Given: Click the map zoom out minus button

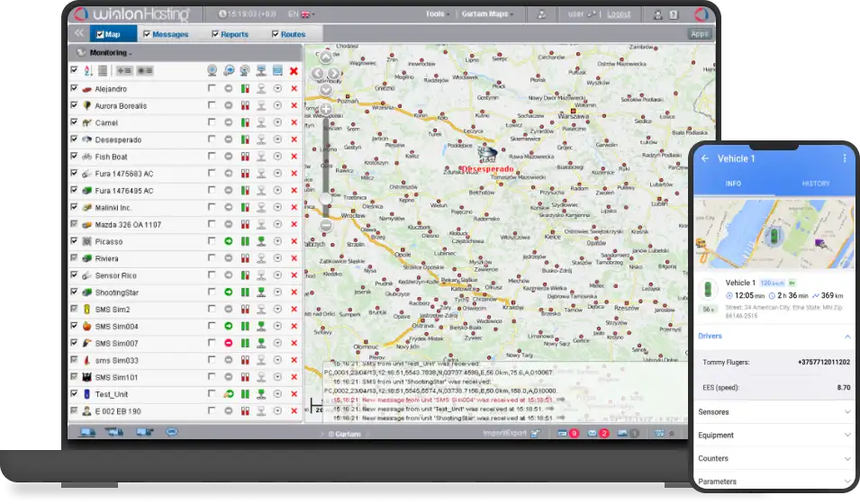Looking at the screenshot, I should tap(326, 225).
